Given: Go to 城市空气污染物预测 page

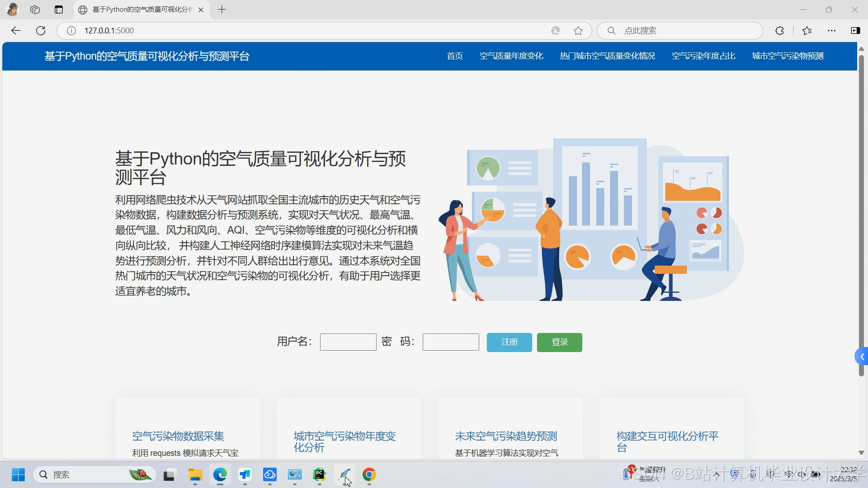Looking at the screenshot, I should click(788, 56).
